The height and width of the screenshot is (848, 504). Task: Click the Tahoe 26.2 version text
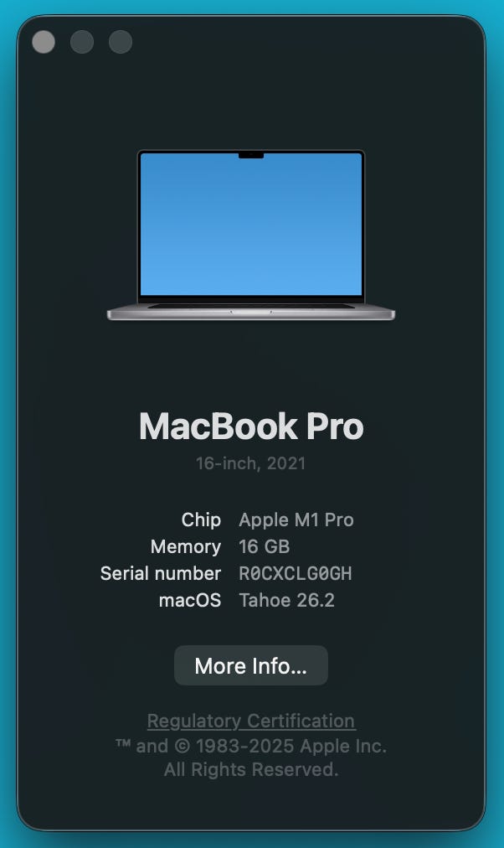(287, 600)
